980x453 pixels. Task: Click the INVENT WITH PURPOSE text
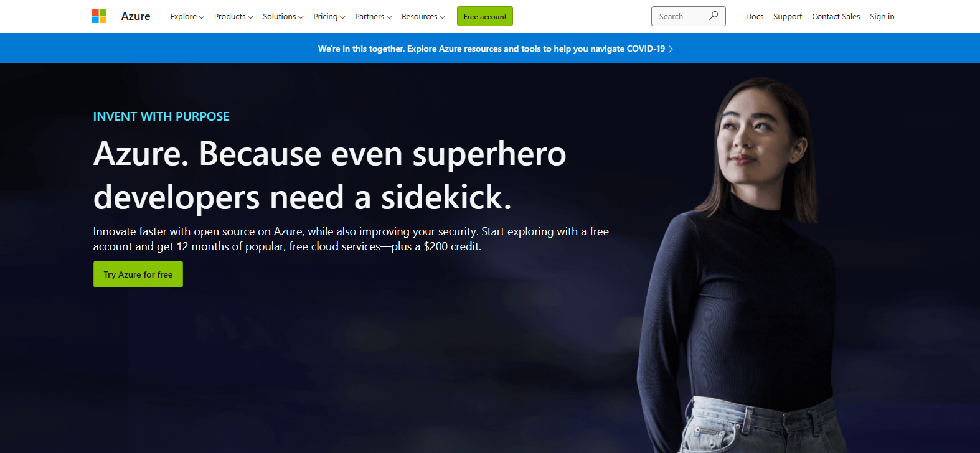pos(161,116)
